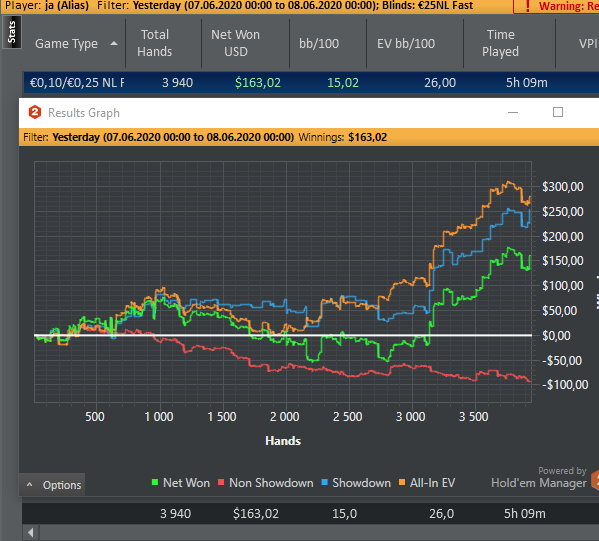
Task: Click the Showdown legend label
Action: [361, 483]
